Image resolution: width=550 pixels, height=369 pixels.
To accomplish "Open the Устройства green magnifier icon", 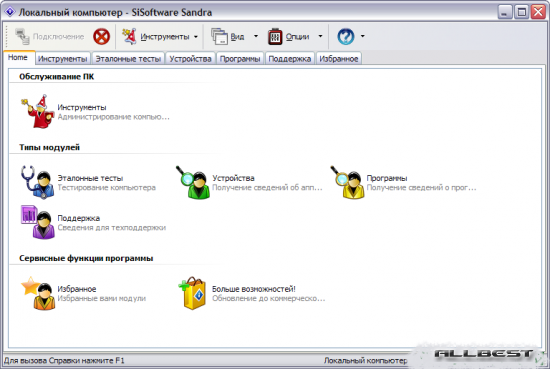I will (193, 182).
